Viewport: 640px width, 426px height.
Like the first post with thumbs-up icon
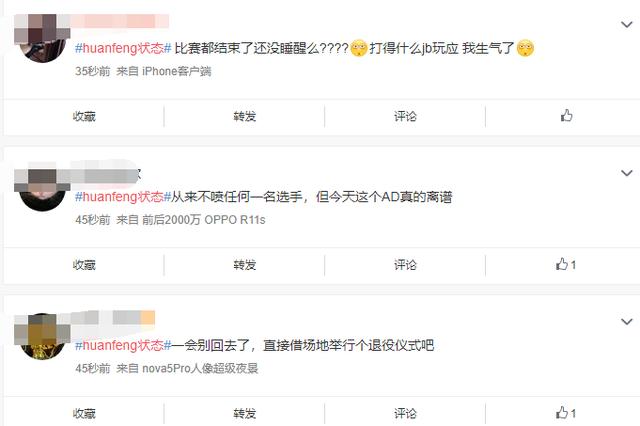(566, 116)
